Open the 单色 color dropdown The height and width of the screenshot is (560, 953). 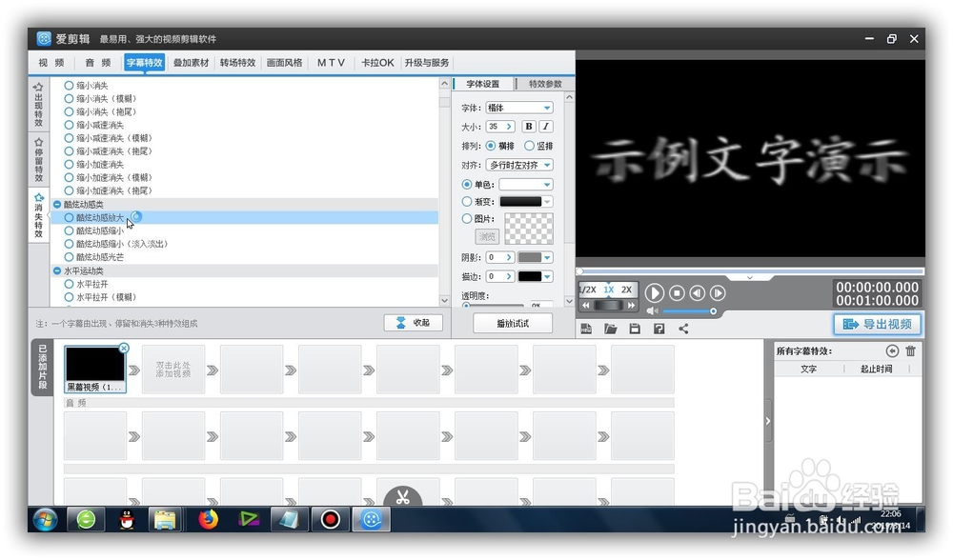[x=526, y=184]
